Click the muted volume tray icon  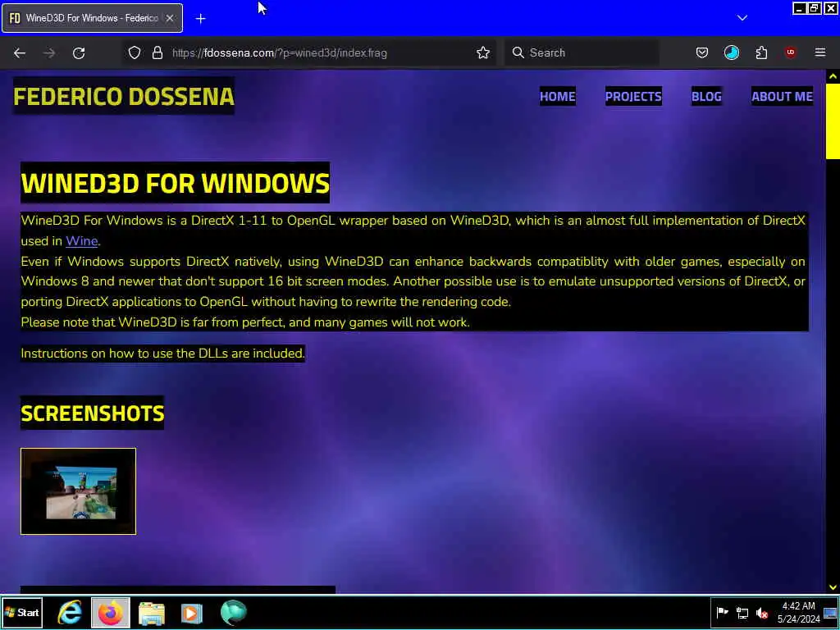tap(762, 612)
